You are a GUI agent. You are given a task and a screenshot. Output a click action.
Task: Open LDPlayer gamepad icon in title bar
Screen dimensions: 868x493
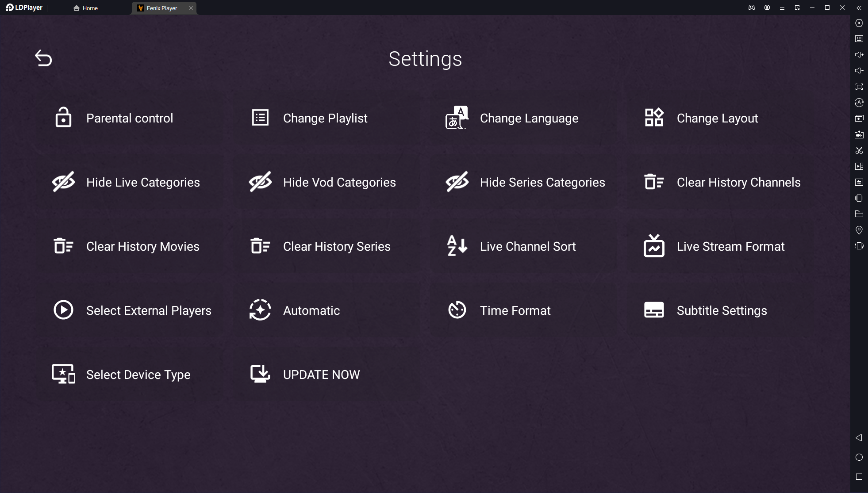tap(752, 8)
